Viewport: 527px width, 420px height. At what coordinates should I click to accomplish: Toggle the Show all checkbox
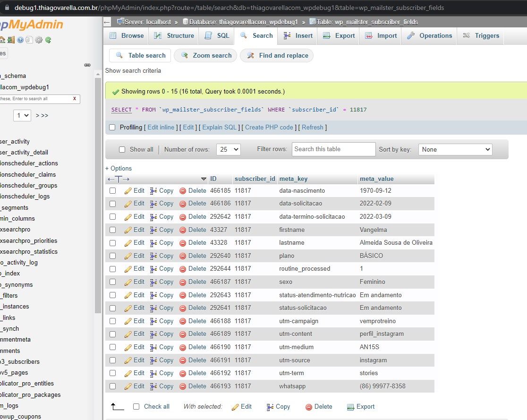pyautogui.click(x=122, y=149)
